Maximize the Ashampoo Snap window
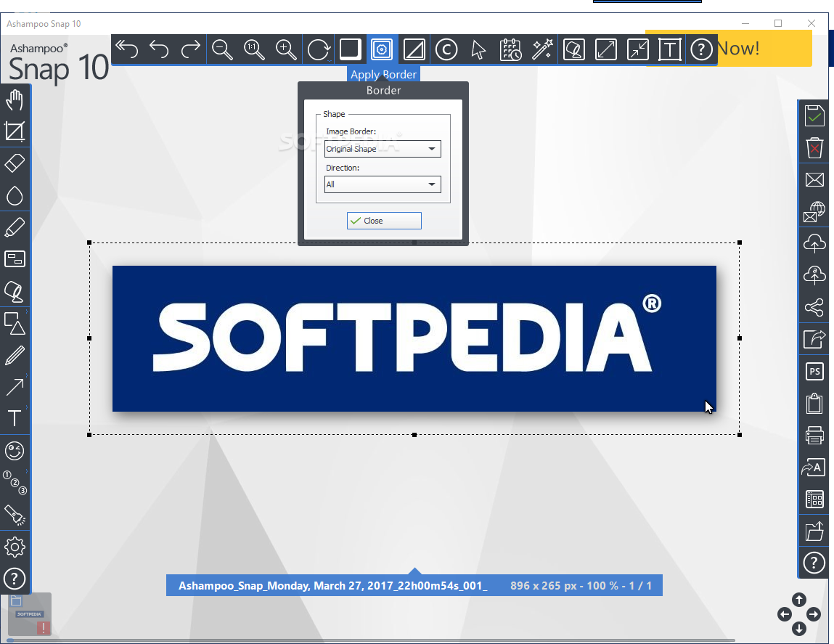The image size is (834, 644). [778, 23]
